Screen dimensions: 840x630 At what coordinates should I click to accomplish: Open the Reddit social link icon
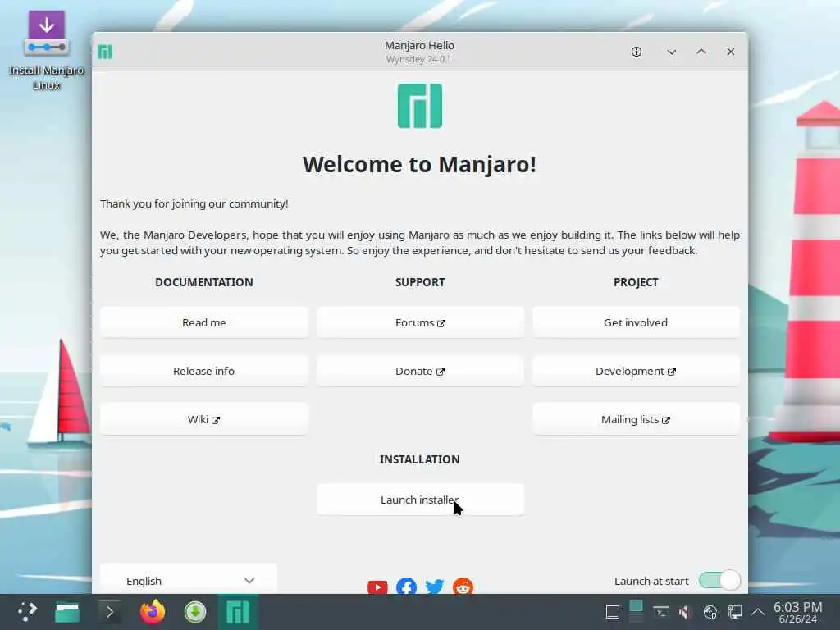click(463, 587)
